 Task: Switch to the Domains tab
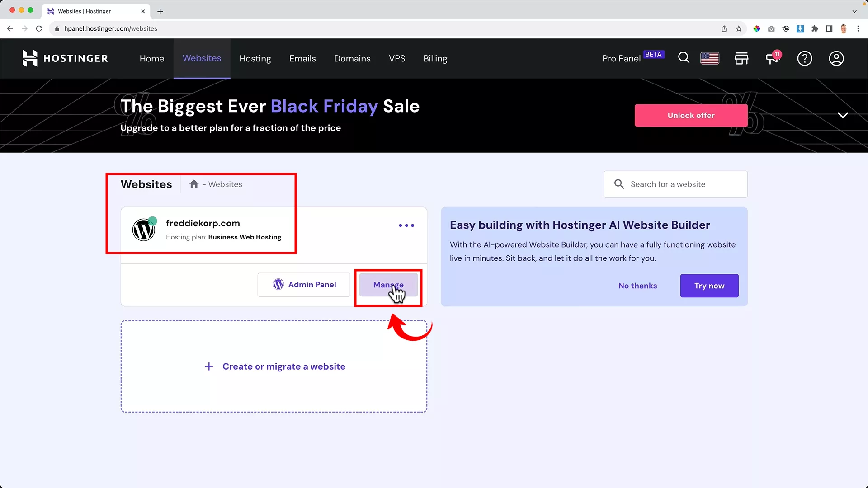tap(352, 58)
